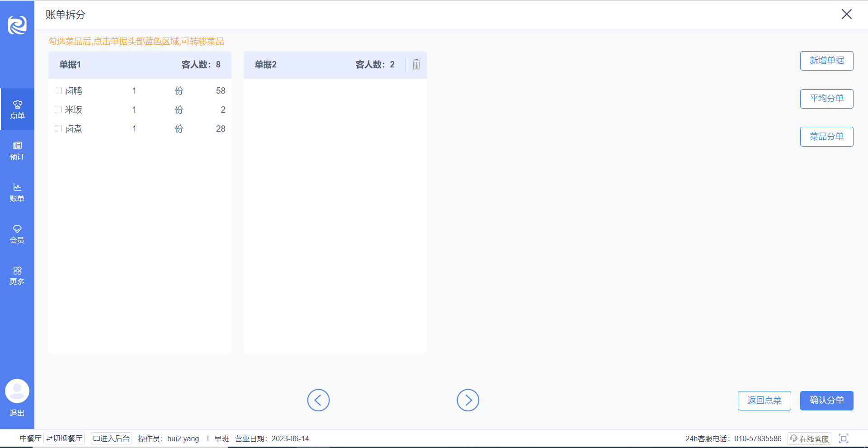The image size is (868, 448).
Task: Open the 账单 bills section
Action: point(17,192)
